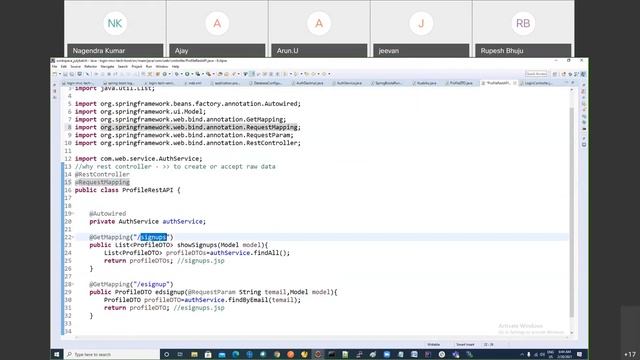Click 'ProfileRestAPI' class name
640x360 pixels.
(x=148, y=190)
